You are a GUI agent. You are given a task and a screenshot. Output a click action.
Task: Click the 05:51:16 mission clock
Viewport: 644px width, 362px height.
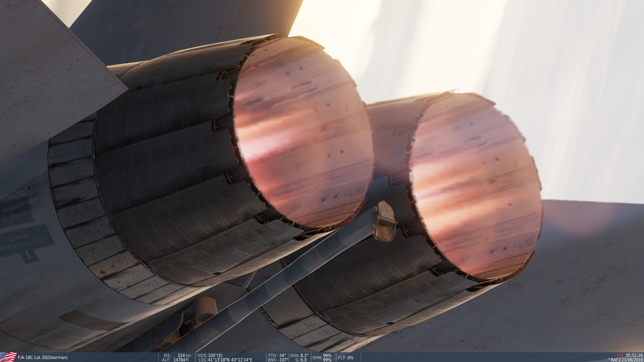pos(635,355)
